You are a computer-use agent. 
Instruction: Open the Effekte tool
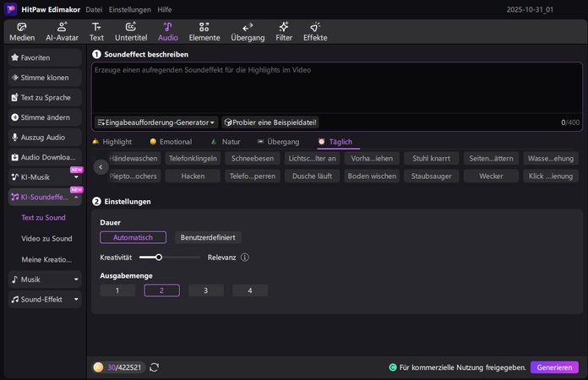(x=315, y=31)
